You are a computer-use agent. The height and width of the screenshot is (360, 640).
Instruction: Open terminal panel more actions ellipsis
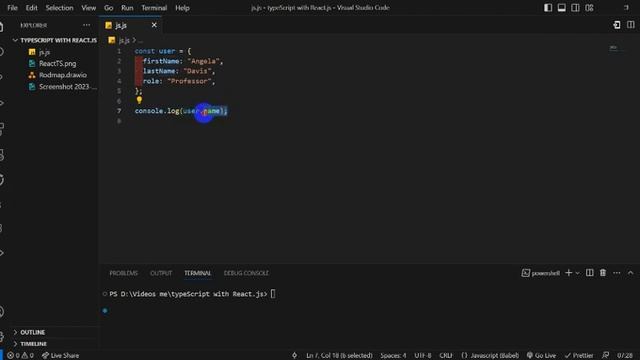click(616, 273)
